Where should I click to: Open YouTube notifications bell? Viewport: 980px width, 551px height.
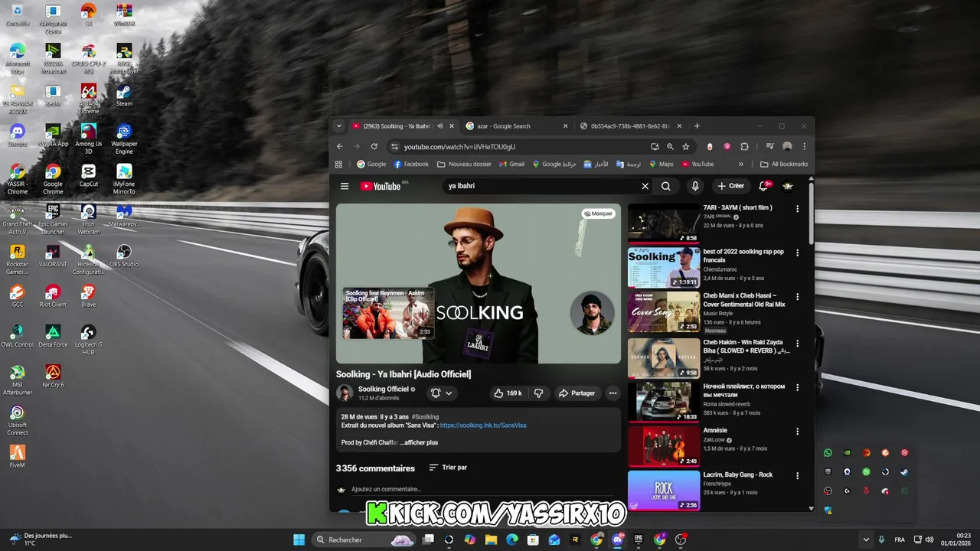[x=763, y=186]
